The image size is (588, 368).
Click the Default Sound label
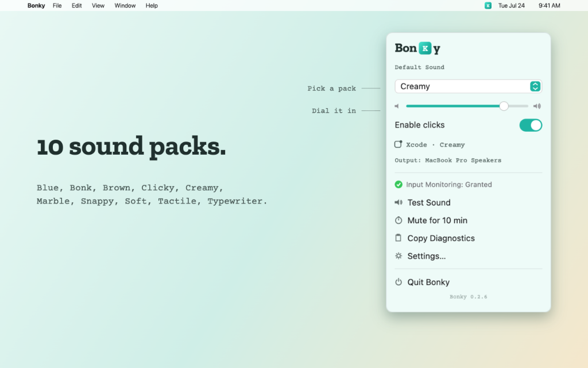419,67
